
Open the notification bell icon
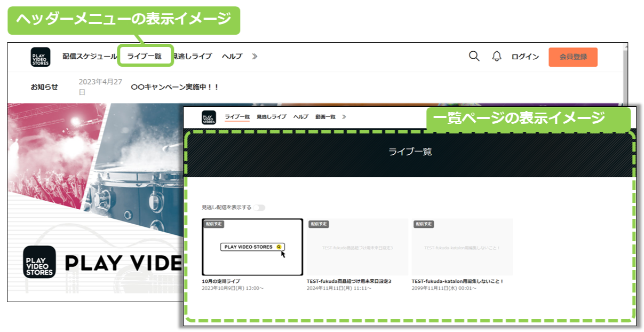click(497, 56)
